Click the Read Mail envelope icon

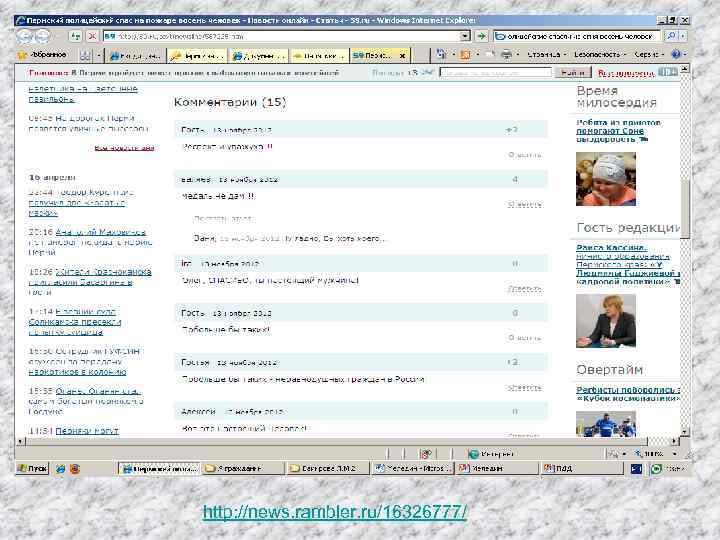tap(490, 55)
